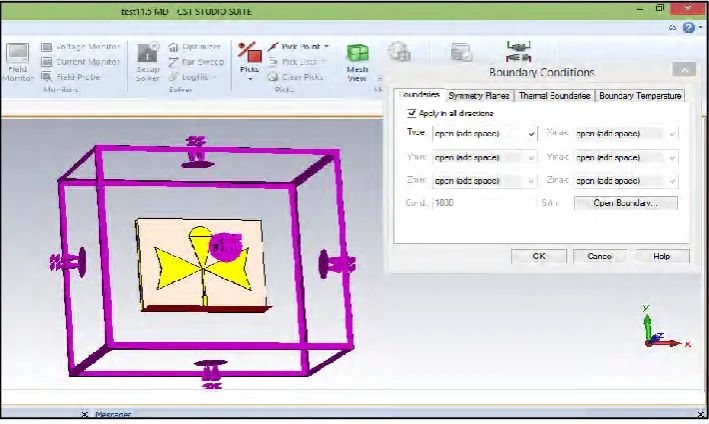Click the Picks tool icon
709x424 pixels.
(250, 52)
